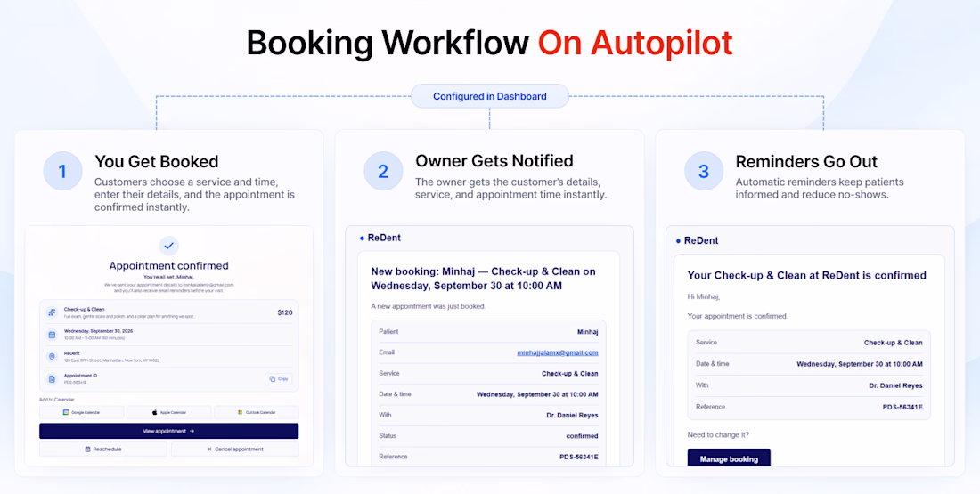
Task: Click the Manhattan street address line
Action: (112, 360)
